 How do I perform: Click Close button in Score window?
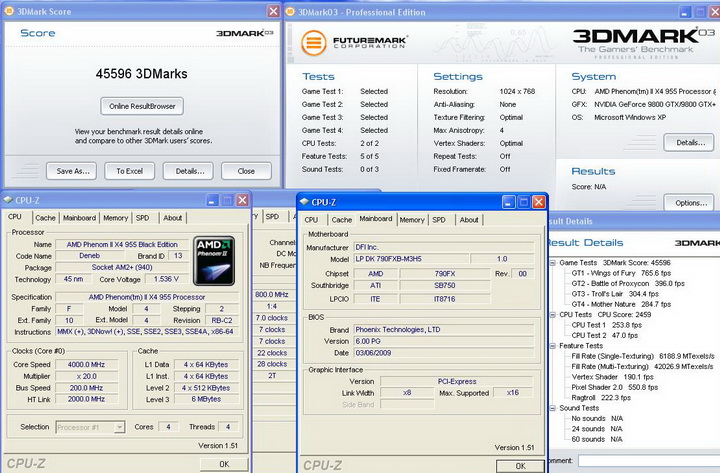click(x=246, y=171)
